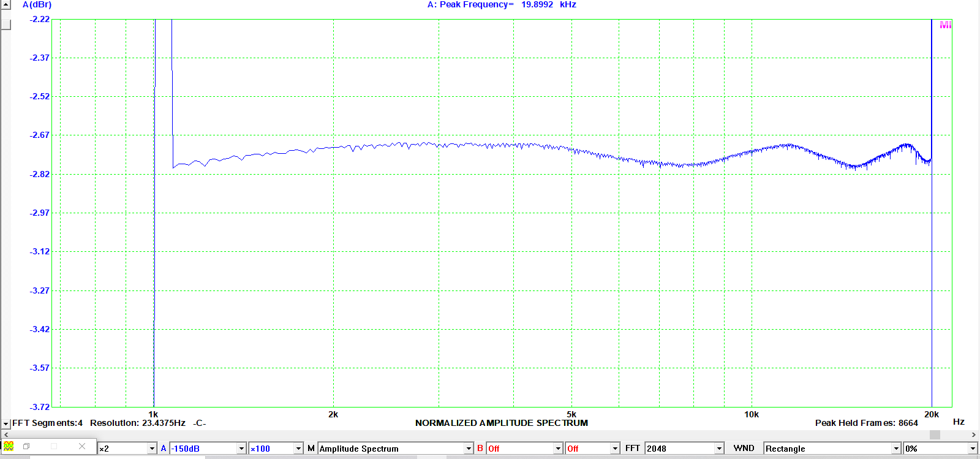Close the small floating window with X
This screenshot has width=980, height=459.
[82, 446]
